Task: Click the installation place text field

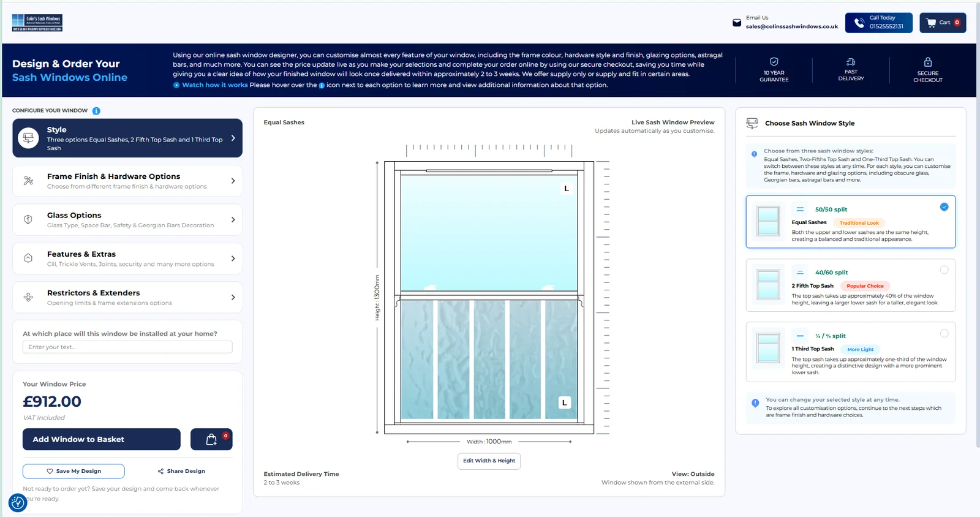Action: click(127, 347)
